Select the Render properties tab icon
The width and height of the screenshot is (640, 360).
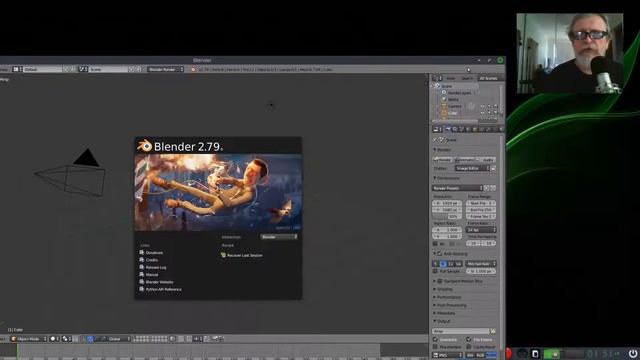click(449, 129)
